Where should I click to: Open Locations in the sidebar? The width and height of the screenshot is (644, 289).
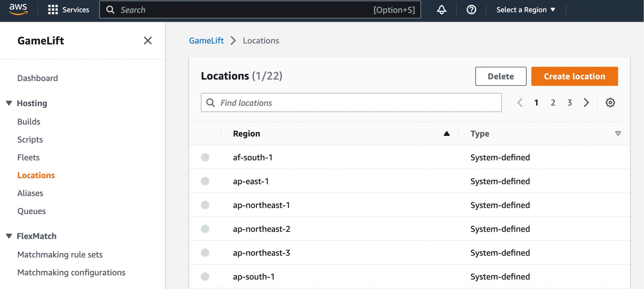click(36, 175)
